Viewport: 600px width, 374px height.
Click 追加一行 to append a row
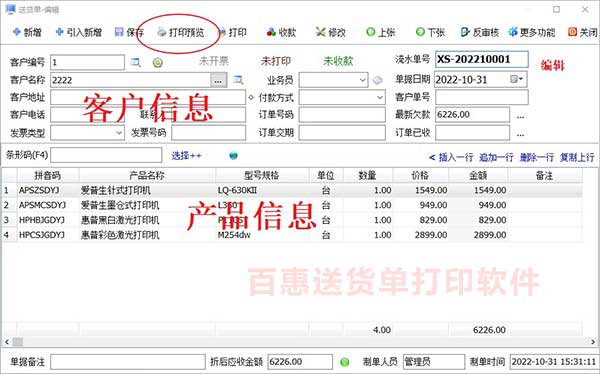click(496, 157)
